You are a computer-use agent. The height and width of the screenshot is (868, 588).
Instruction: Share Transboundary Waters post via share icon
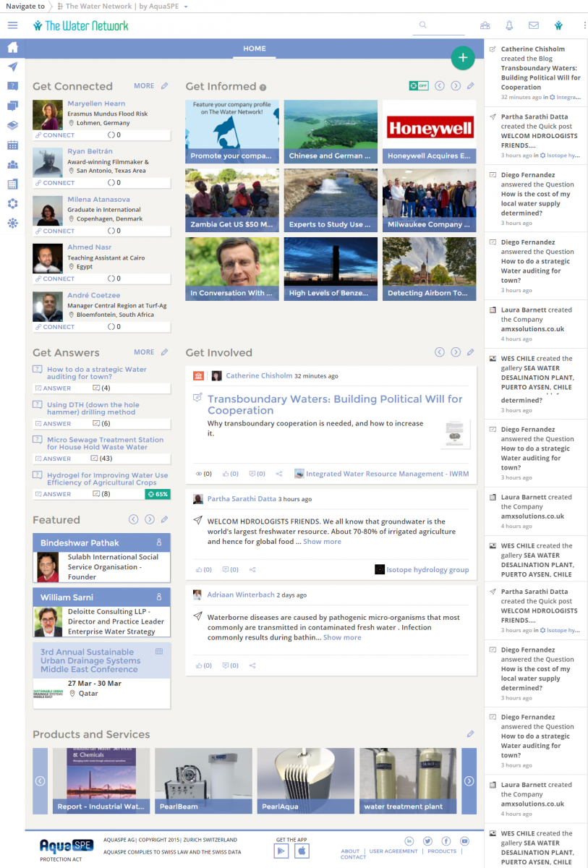point(279,474)
